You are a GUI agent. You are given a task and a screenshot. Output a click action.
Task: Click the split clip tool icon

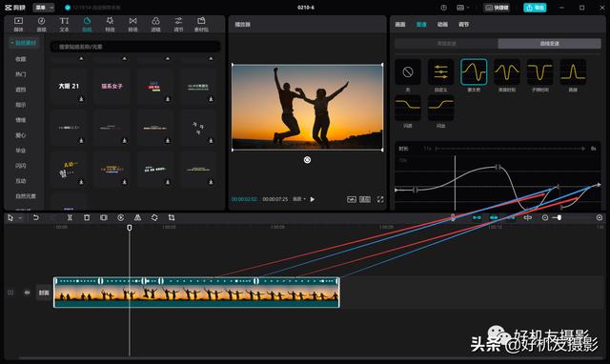pos(70,218)
